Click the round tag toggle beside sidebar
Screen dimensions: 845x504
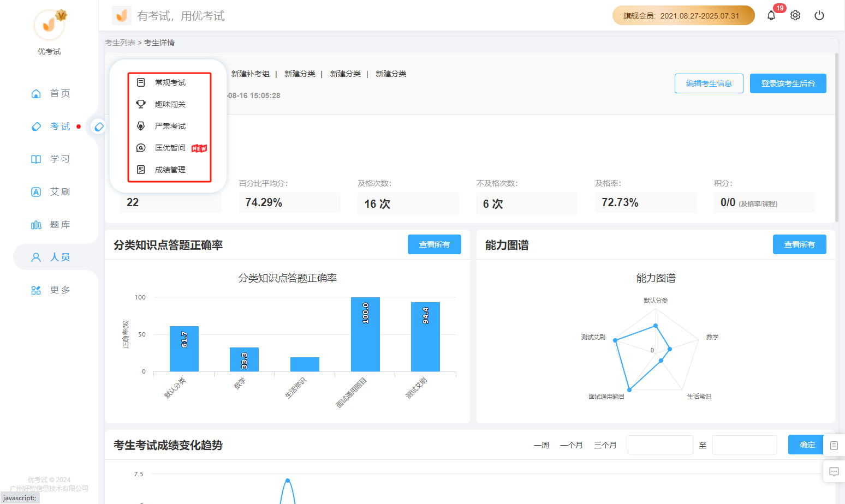99,127
